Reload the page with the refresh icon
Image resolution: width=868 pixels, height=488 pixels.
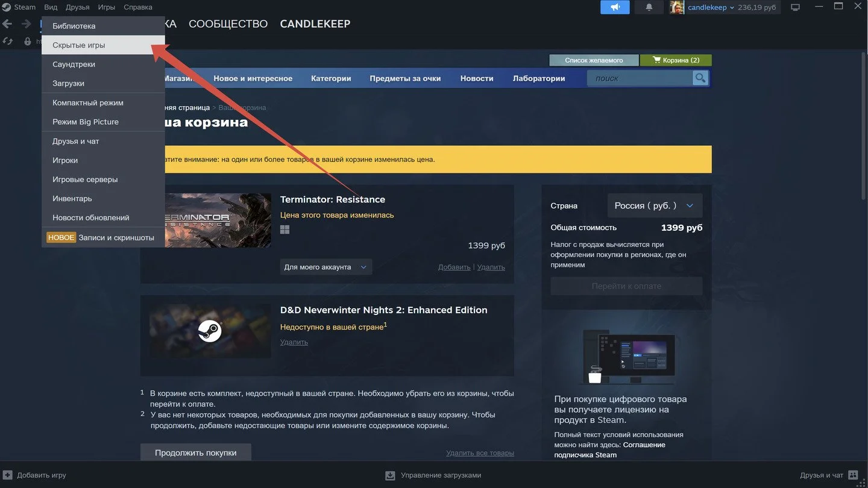(x=8, y=42)
